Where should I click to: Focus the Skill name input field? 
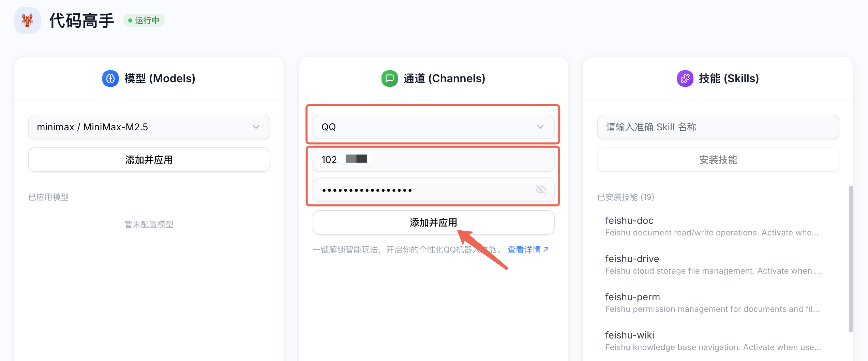[718, 127]
